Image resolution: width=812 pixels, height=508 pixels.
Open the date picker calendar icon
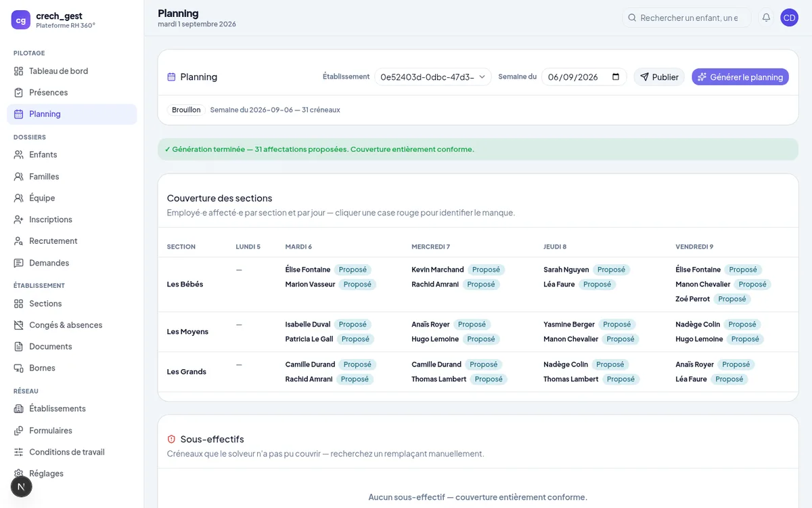[616, 77]
